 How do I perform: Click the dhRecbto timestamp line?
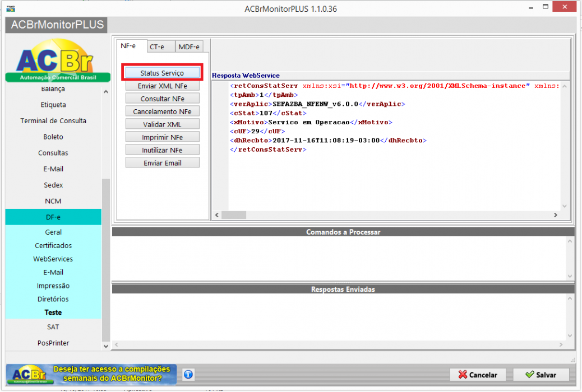pos(328,140)
